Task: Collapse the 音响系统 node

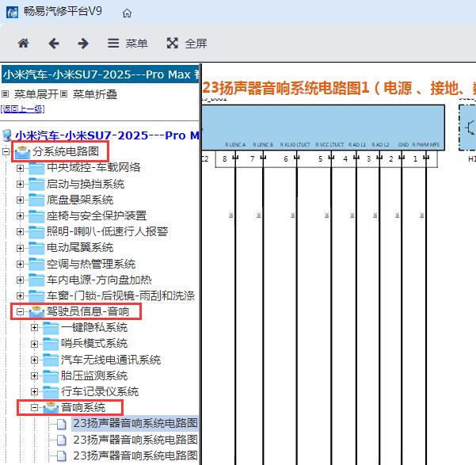Action: coord(34,408)
